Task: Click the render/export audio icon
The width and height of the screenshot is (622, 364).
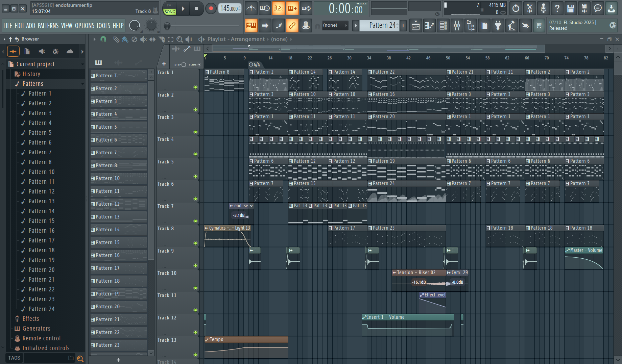Action: [x=584, y=8]
